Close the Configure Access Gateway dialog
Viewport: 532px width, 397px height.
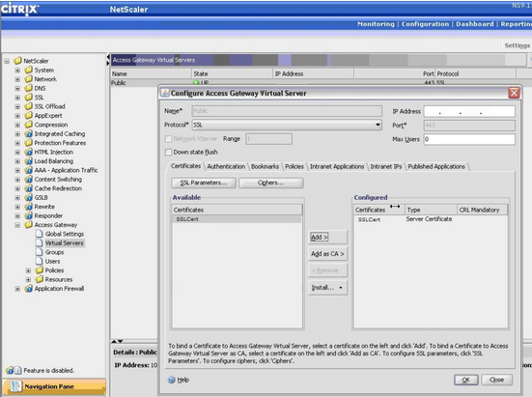pyautogui.click(x=514, y=93)
